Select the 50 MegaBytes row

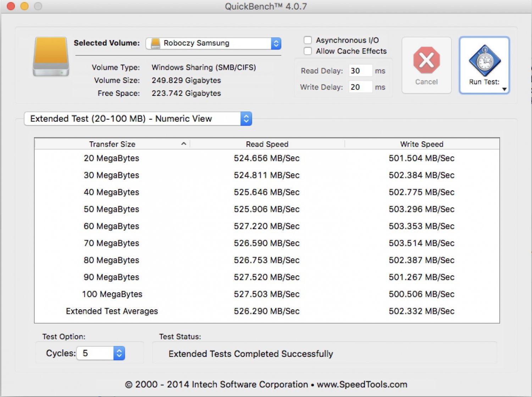click(267, 209)
